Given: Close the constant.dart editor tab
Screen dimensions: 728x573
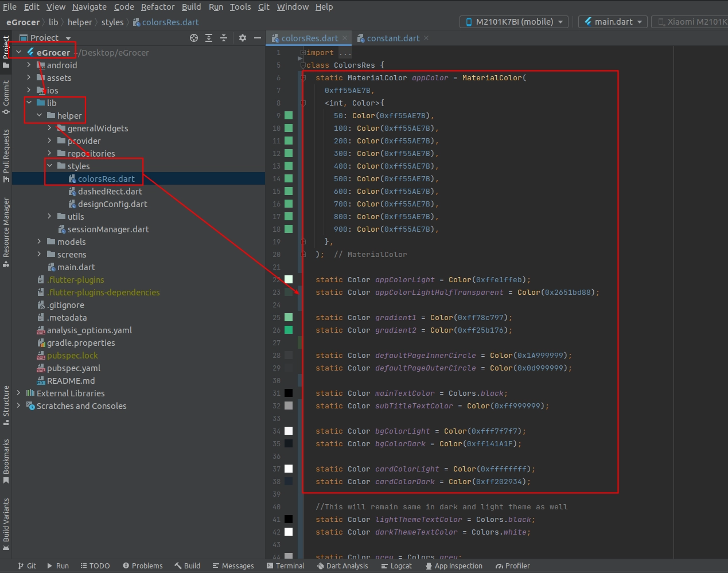Looking at the screenshot, I should (426, 38).
